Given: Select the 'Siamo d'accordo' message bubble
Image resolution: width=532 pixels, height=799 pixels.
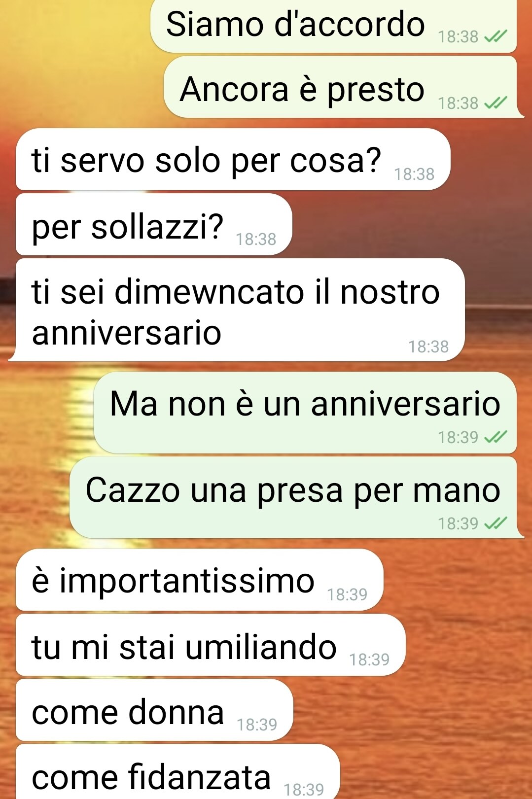Looking at the screenshot, I should pos(333,26).
